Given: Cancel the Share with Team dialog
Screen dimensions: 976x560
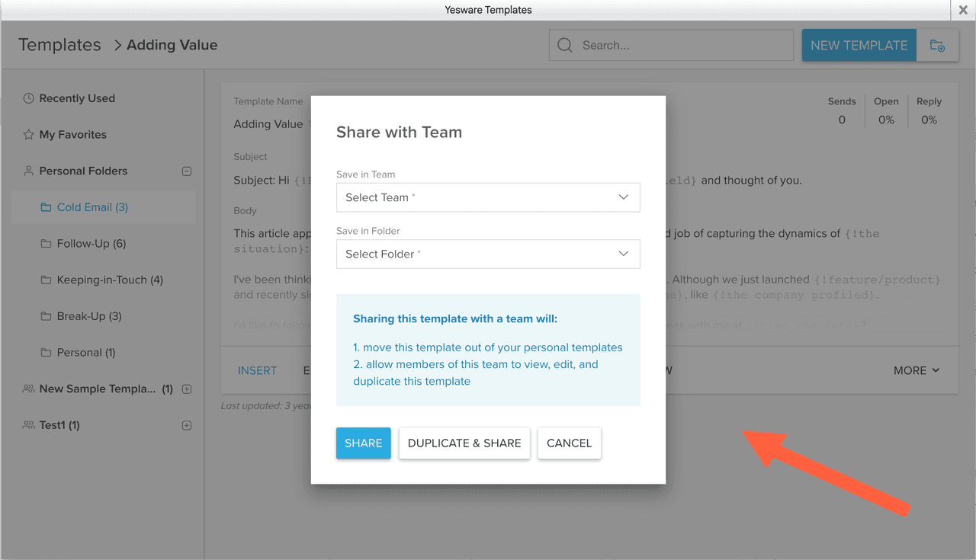Looking at the screenshot, I should 570,443.
